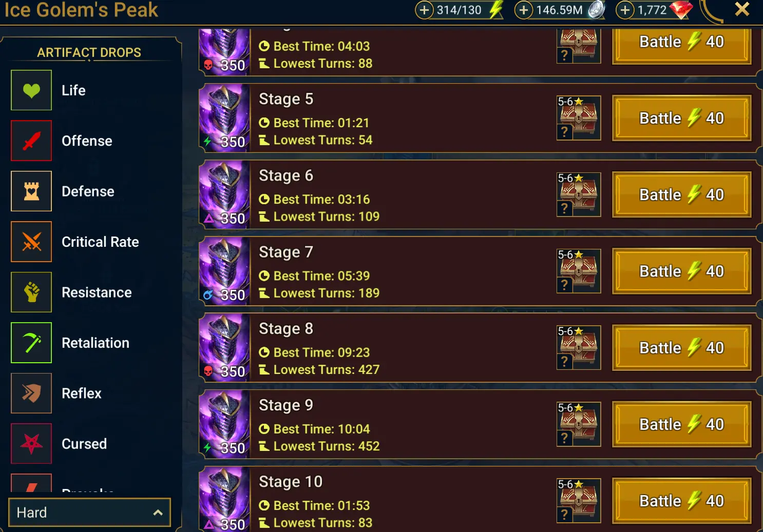Add gems with the plus icon
The width and height of the screenshot is (763, 532).
coord(624,10)
